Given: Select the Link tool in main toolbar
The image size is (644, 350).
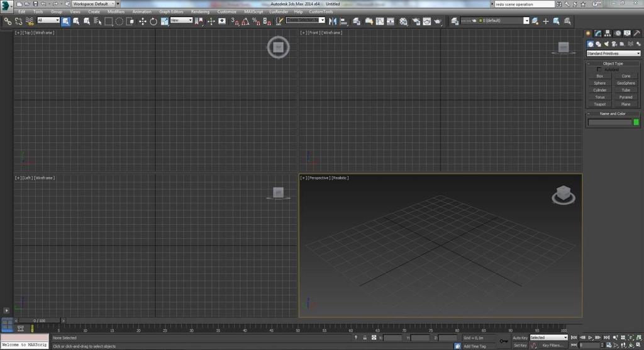Looking at the screenshot, I should tap(8, 21).
